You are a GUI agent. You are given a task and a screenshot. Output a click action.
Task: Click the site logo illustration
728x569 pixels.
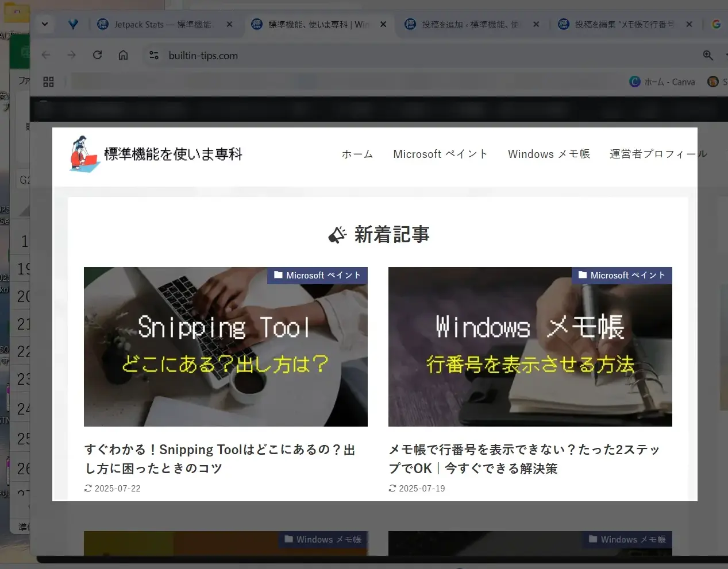pyautogui.click(x=84, y=153)
